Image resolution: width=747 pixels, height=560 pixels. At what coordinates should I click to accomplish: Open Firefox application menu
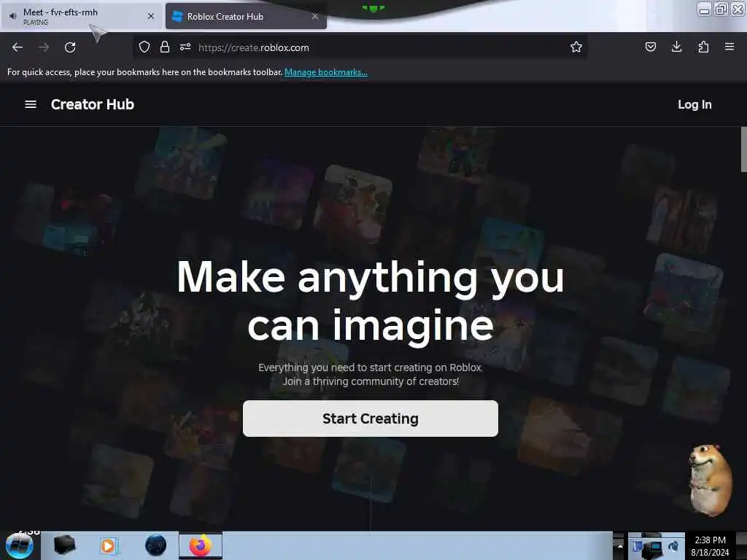(729, 47)
